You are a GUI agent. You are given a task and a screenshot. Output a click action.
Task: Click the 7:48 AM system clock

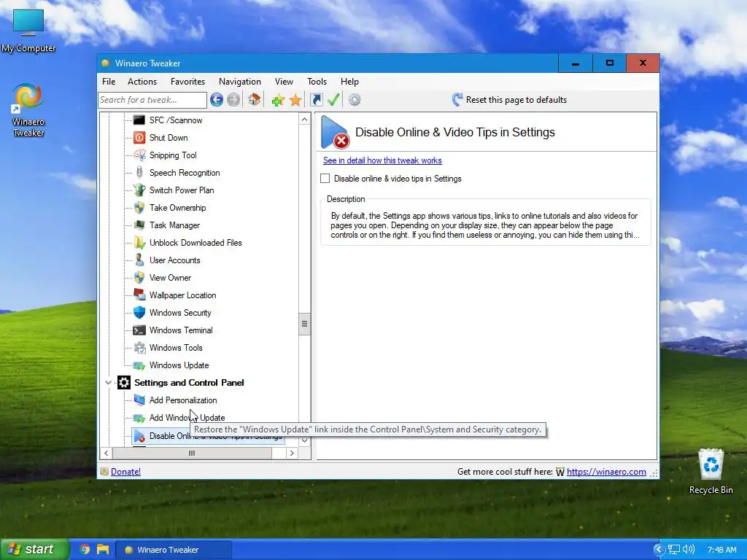[x=721, y=550]
